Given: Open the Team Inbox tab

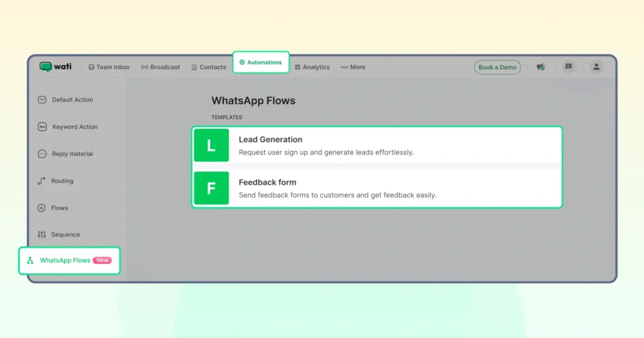Looking at the screenshot, I should [x=109, y=67].
